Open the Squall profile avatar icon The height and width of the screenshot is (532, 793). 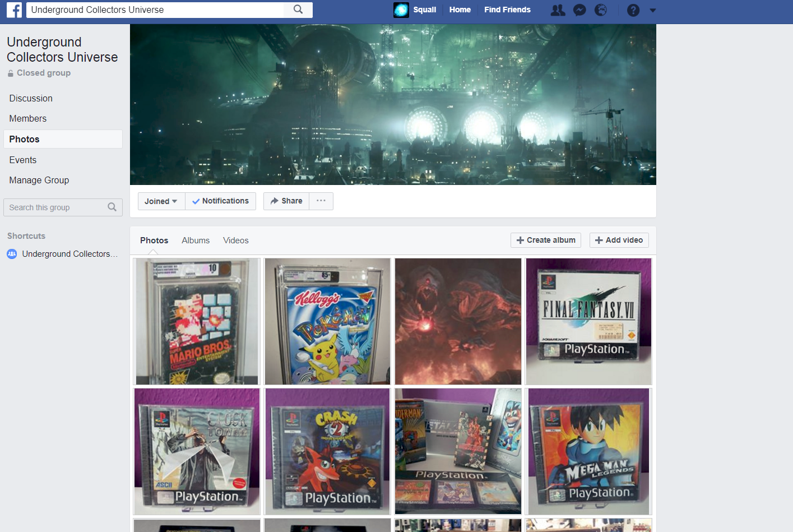(401, 10)
